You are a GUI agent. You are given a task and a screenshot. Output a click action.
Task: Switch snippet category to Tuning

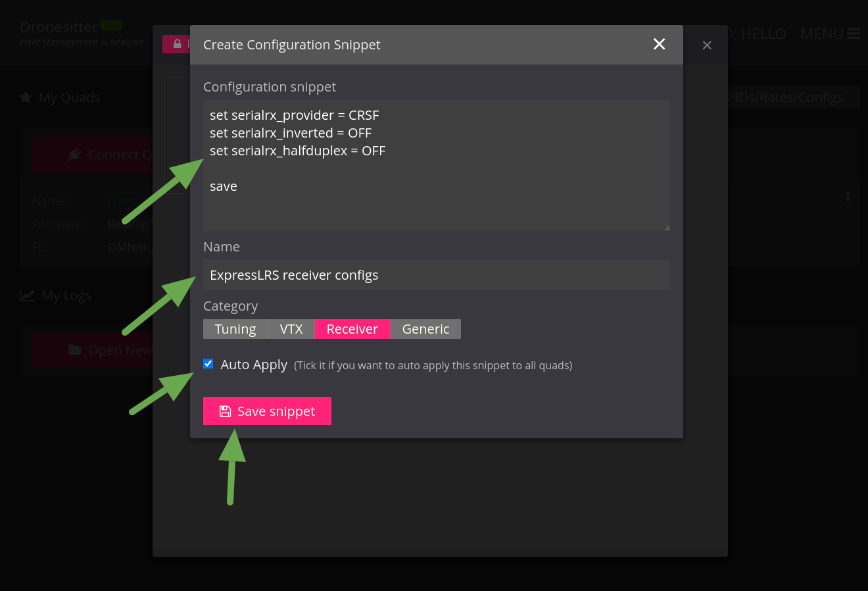(x=235, y=328)
